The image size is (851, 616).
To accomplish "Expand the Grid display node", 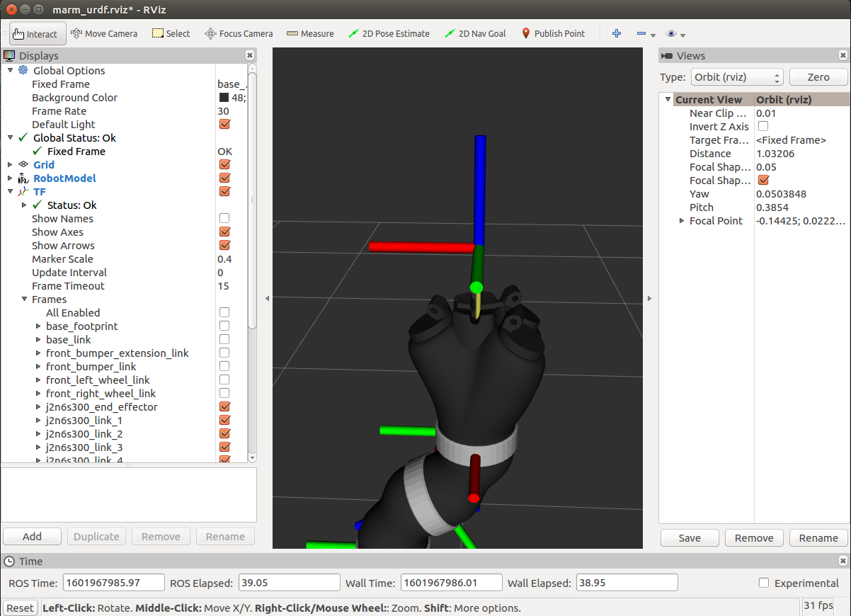I will coord(10,164).
